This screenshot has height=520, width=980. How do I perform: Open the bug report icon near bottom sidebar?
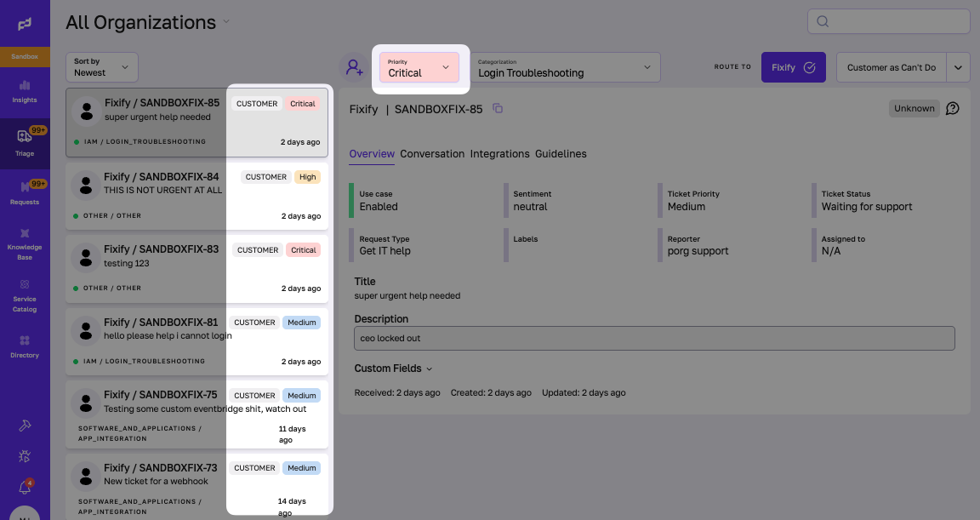[x=25, y=456]
